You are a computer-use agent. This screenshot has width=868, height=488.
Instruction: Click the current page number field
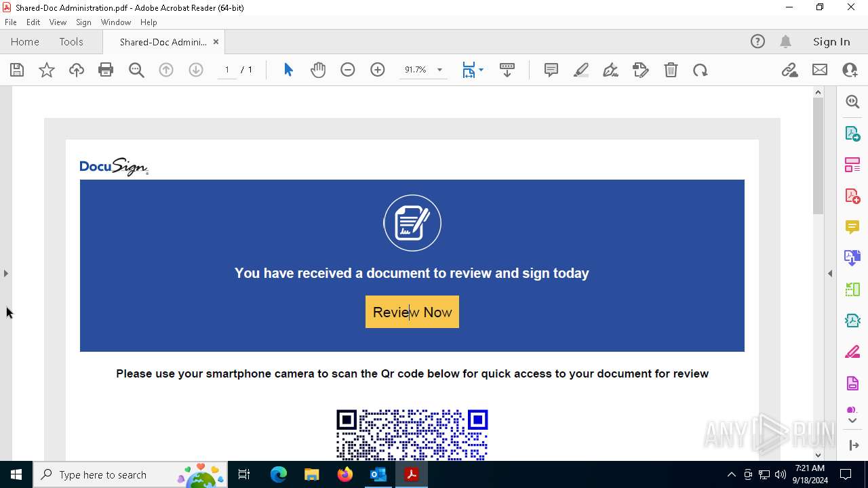tap(227, 70)
